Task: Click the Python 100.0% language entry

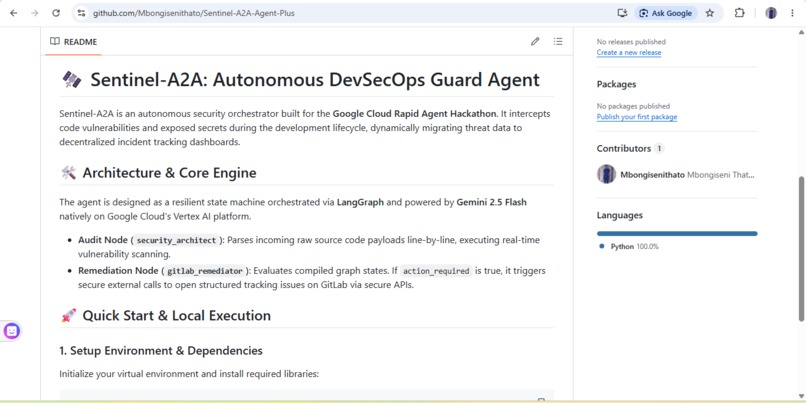Action: pos(629,247)
